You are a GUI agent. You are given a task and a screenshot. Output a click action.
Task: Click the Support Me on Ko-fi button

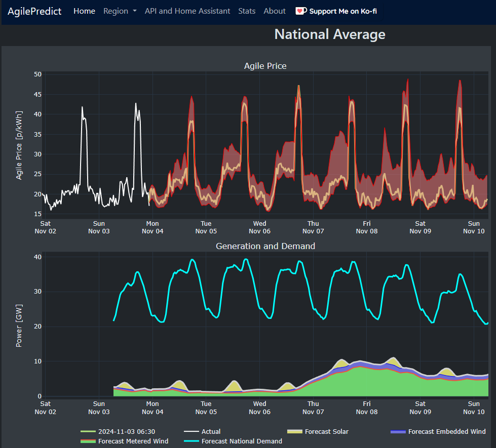tap(336, 11)
